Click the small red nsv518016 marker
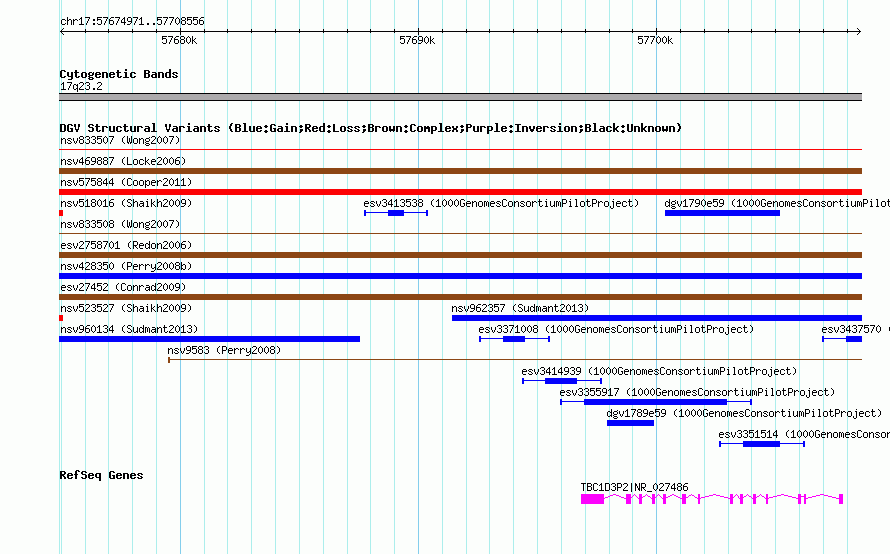890x554 pixels. click(61, 213)
